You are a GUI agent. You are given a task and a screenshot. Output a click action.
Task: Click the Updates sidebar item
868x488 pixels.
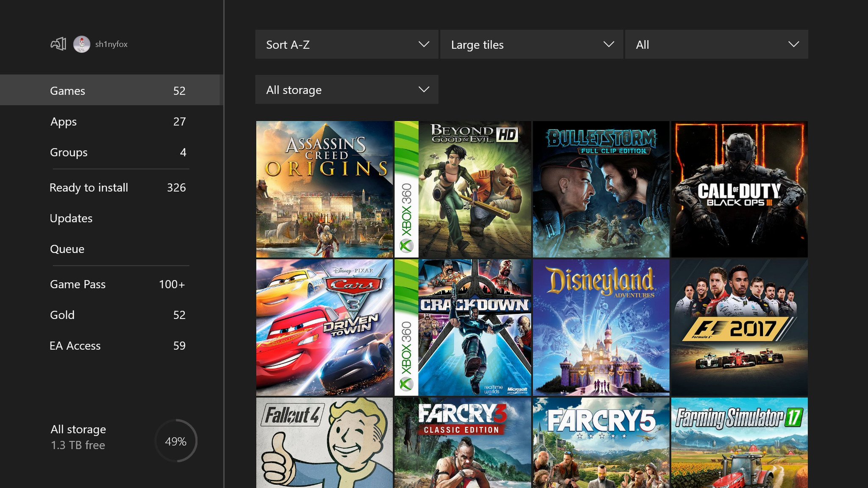(72, 217)
